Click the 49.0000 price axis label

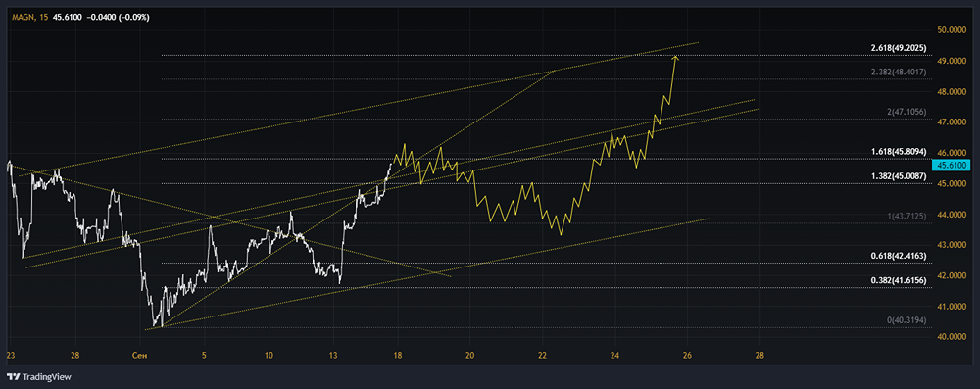(953, 62)
